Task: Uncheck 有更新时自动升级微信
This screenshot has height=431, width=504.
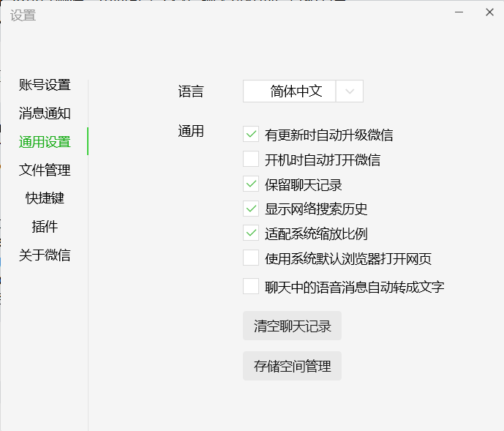Action: pyautogui.click(x=251, y=134)
